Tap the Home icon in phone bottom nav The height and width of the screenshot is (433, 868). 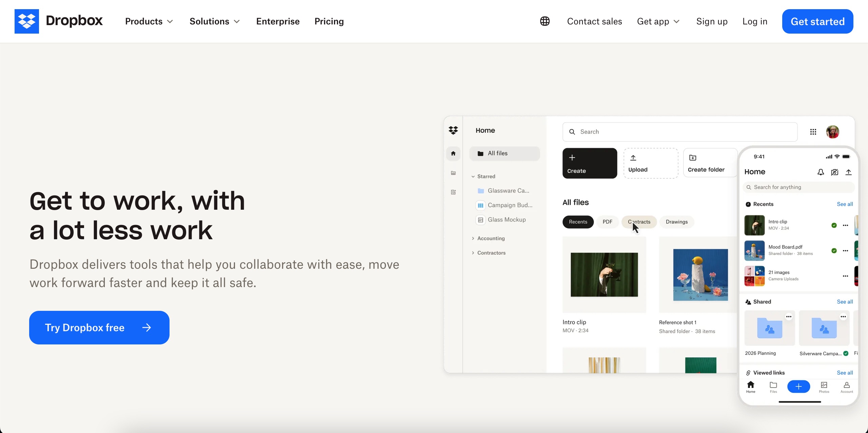tap(751, 387)
